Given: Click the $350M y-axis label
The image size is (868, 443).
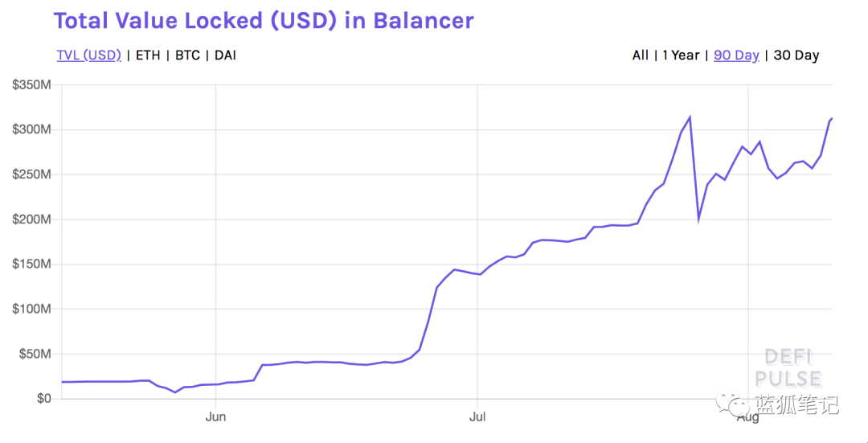Looking at the screenshot, I should pos(32,85).
